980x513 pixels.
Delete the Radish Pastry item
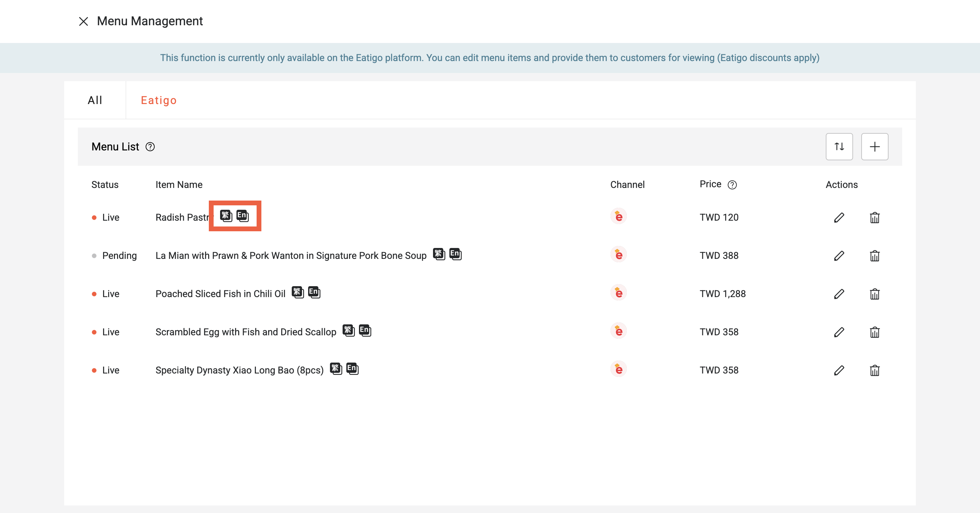875,218
